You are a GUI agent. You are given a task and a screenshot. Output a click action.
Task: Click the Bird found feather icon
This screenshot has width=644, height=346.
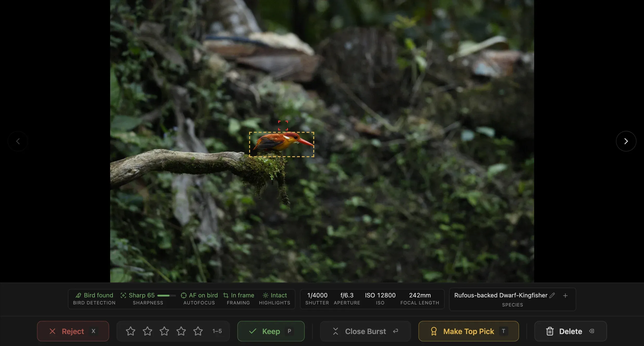click(78, 295)
